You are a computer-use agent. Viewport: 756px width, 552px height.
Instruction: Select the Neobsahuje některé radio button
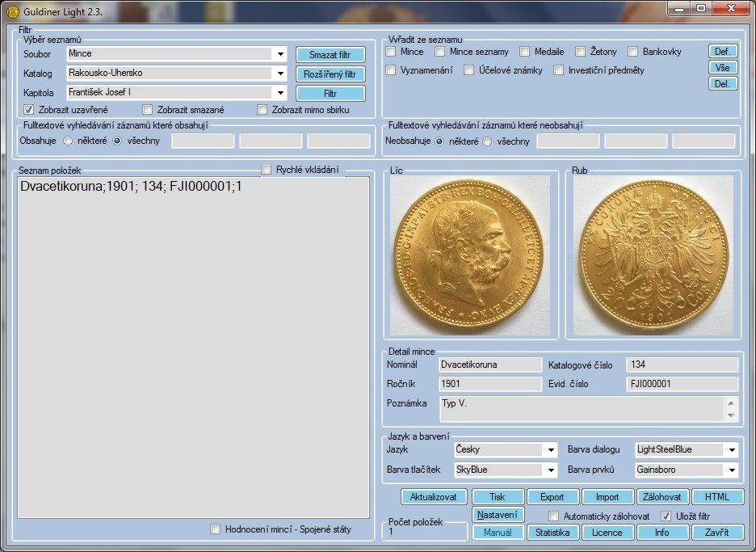[x=439, y=141]
